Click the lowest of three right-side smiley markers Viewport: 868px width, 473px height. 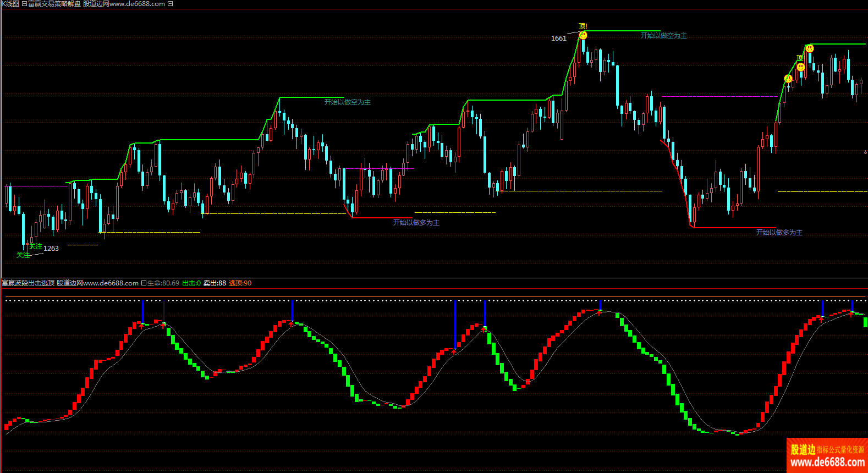click(x=788, y=79)
